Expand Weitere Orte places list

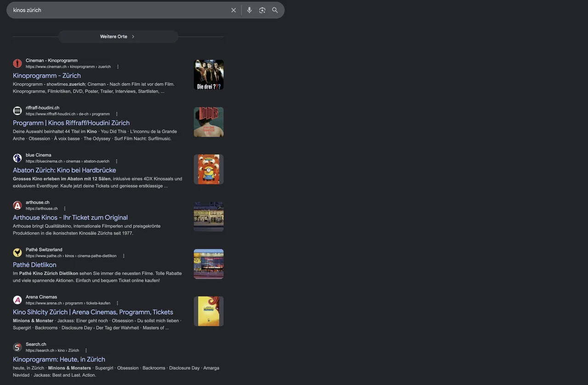[x=118, y=37]
